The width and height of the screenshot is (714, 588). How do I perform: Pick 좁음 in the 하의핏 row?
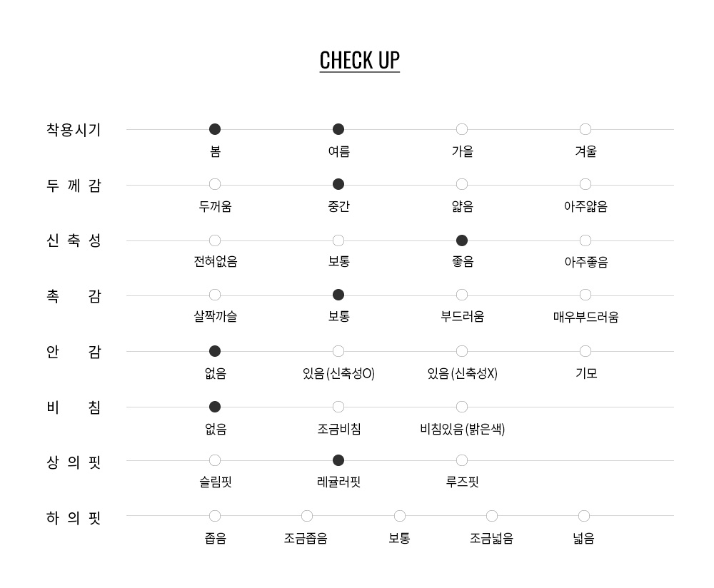coord(215,516)
